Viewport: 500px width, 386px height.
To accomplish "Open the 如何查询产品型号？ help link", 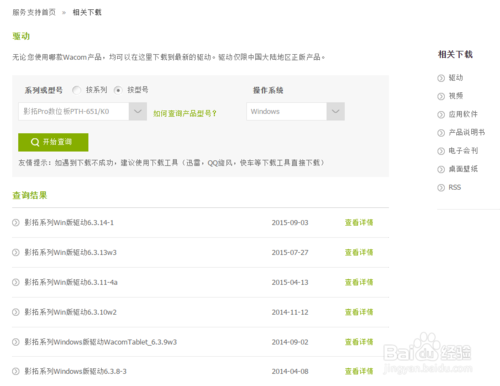I will [185, 114].
